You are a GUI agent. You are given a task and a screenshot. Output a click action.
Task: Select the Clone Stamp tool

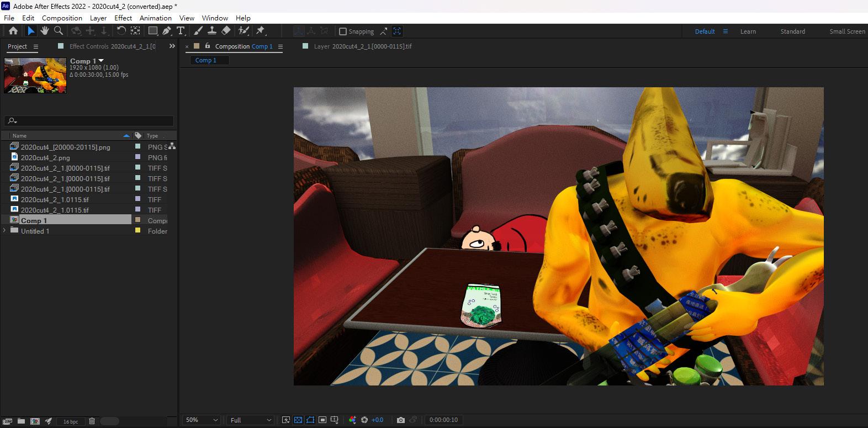(x=212, y=31)
